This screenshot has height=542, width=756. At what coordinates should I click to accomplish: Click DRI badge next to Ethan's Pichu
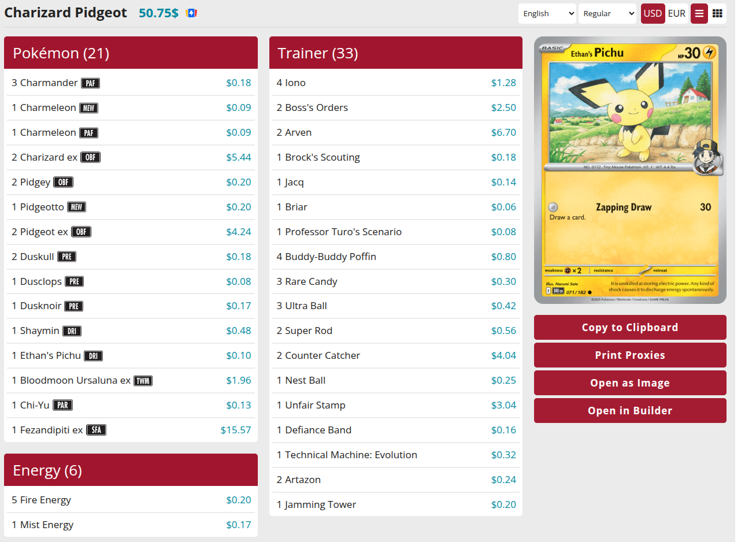click(x=94, y=356)
